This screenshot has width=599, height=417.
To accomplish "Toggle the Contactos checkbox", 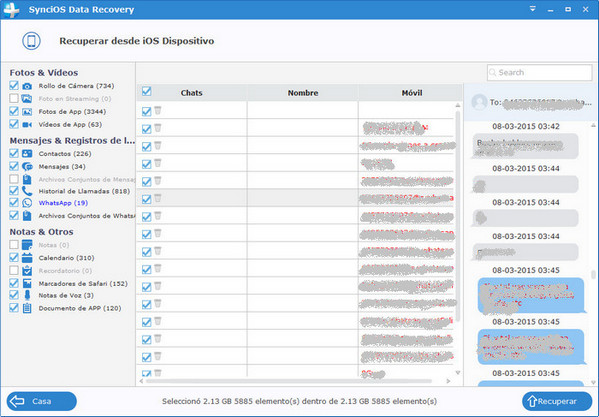I will coord(14,153).
